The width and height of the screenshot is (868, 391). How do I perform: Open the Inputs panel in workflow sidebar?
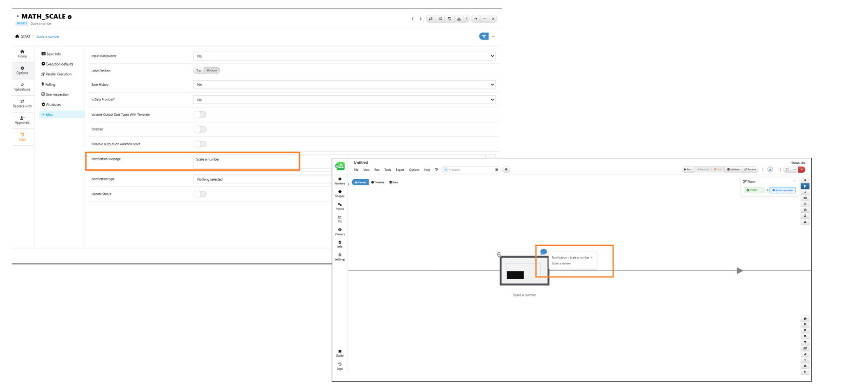pos(340,206)
